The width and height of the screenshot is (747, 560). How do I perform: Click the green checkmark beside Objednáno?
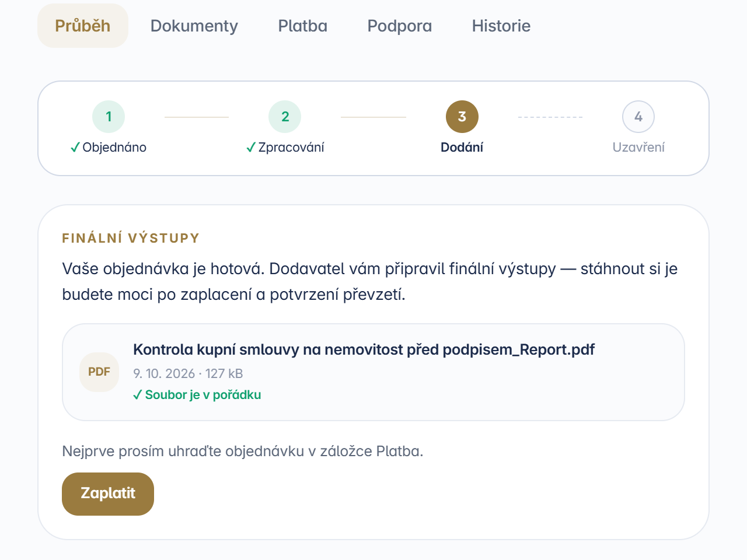(75, 148)
